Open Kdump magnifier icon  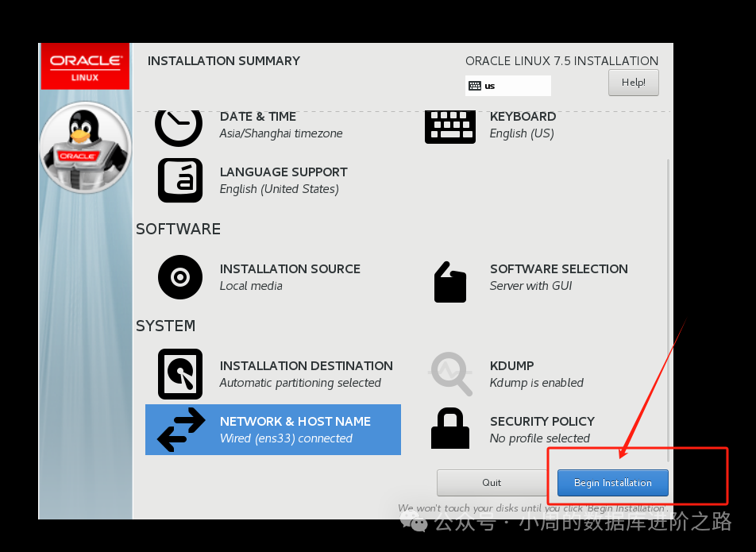click(450, 374)
